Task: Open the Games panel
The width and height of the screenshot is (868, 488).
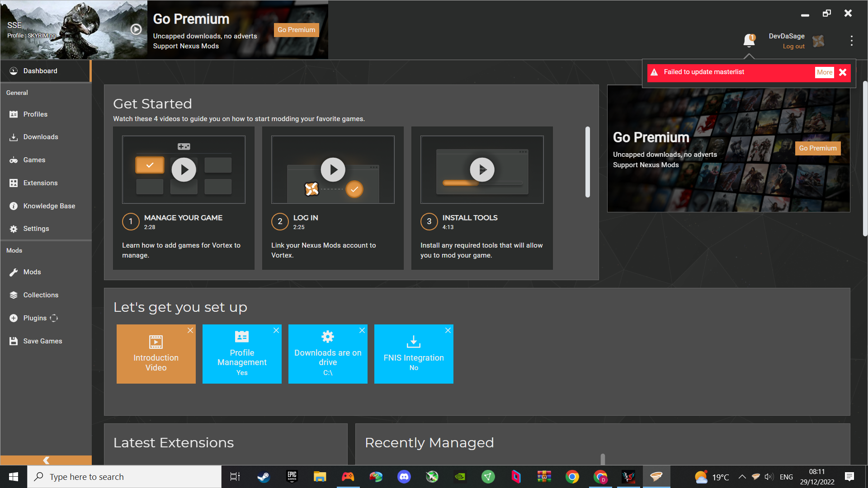Action: [x=34, y=160]
